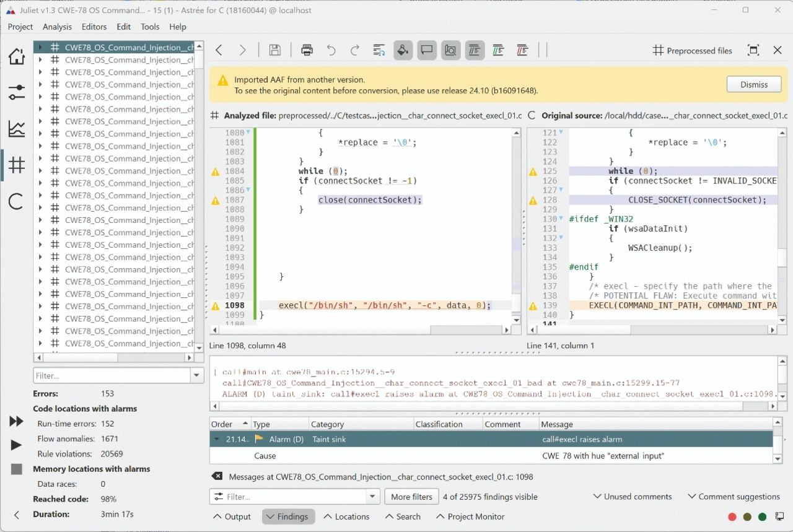Screen dimensions: 793x532
Task: Toggle the comment bubble display button
Action: pyautogui.click(x=427, y=51)
